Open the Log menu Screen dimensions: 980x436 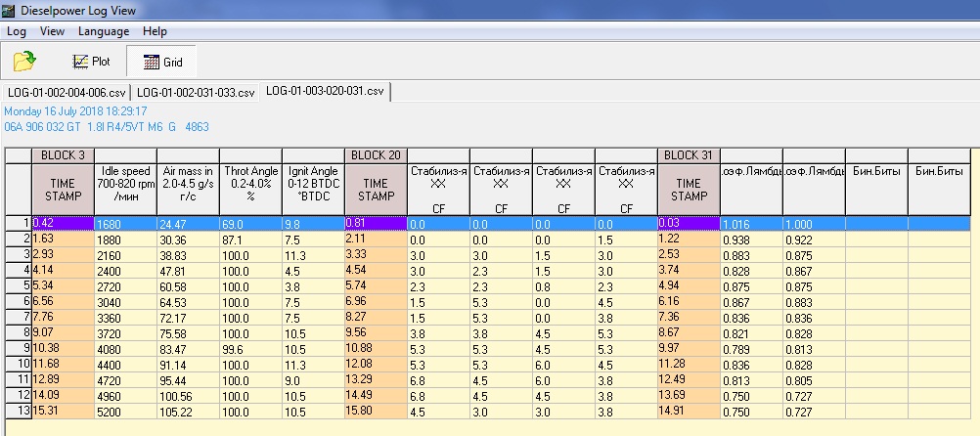point(16,31)
